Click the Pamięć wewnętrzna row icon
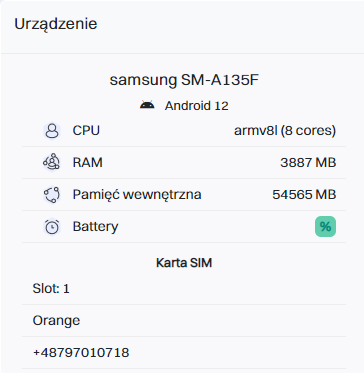 (52, 195)
